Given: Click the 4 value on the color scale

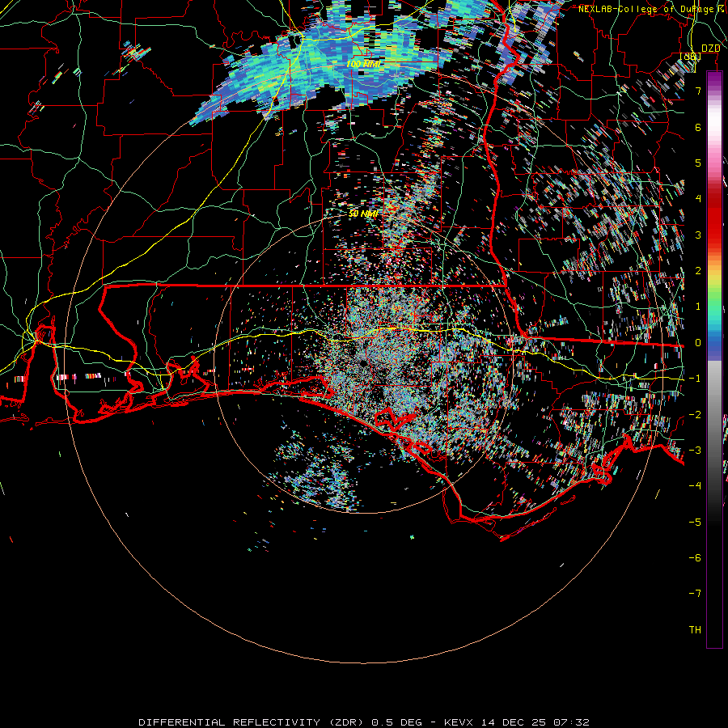Looking at the screenshot, I should [698, 199].
